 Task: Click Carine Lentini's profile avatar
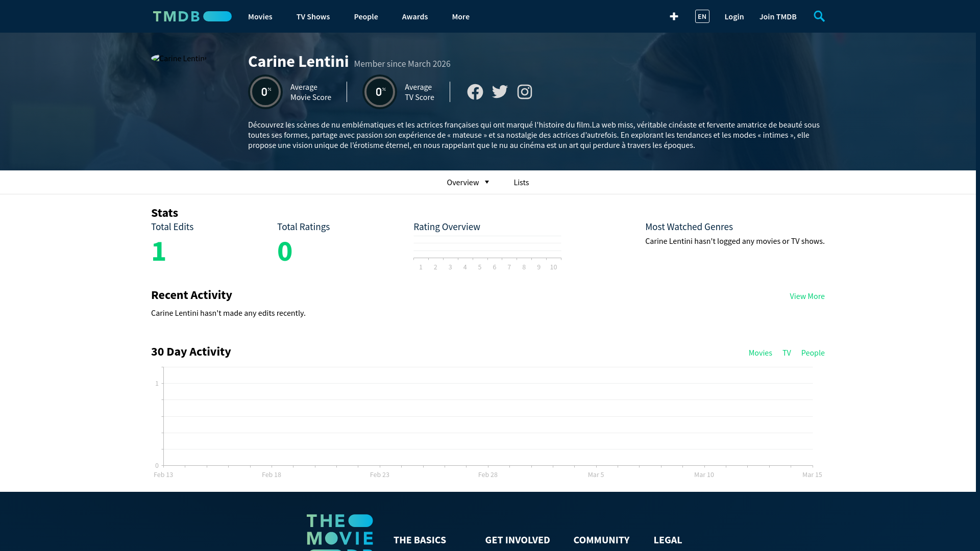pyautogui.click(x=179, y=59)
